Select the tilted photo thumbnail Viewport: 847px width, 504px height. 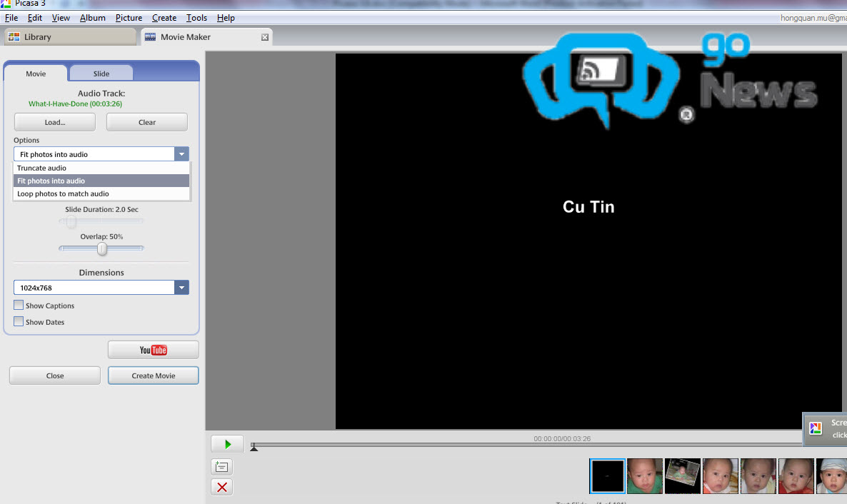[682, 476]
